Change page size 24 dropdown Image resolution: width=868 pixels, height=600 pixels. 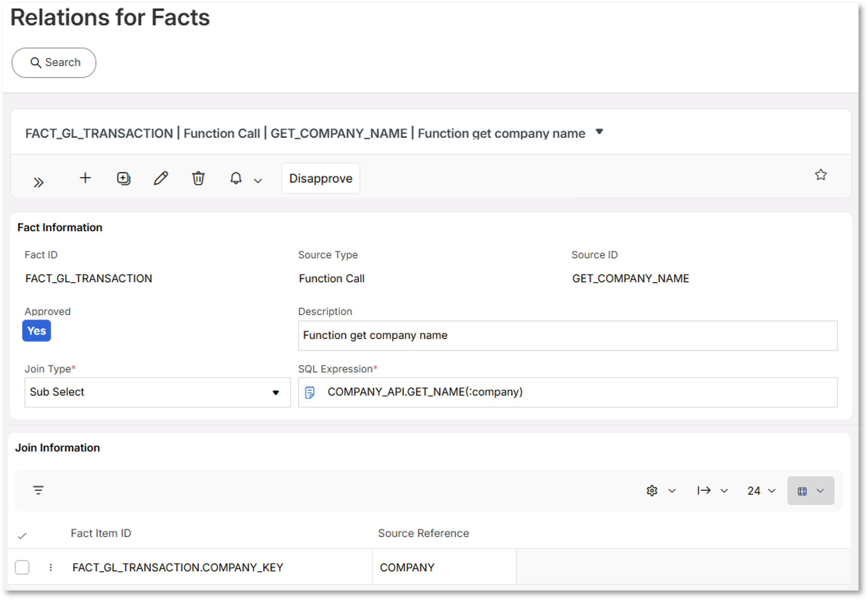(761, 491)
